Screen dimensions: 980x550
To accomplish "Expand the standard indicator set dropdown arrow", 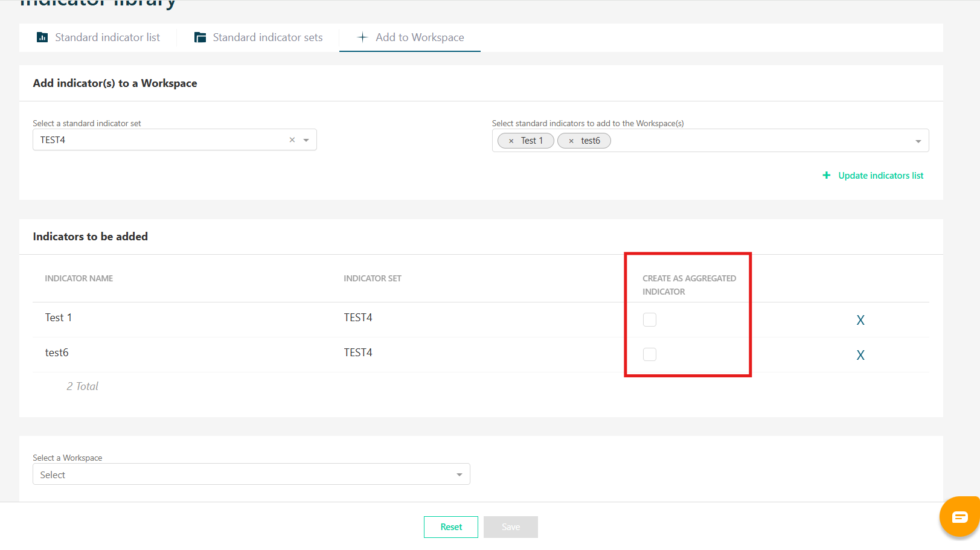I will tap(306, 140).
